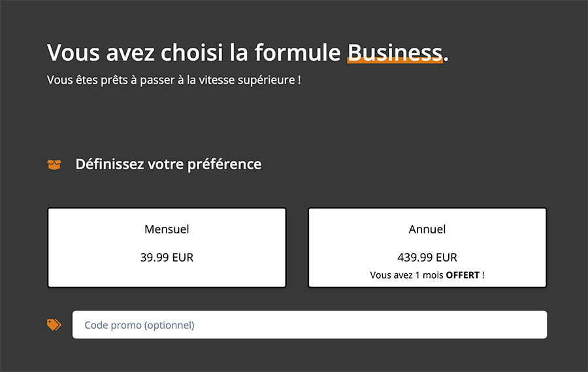
Task: Click the orange price-tag promo icon
Action: 54,325
